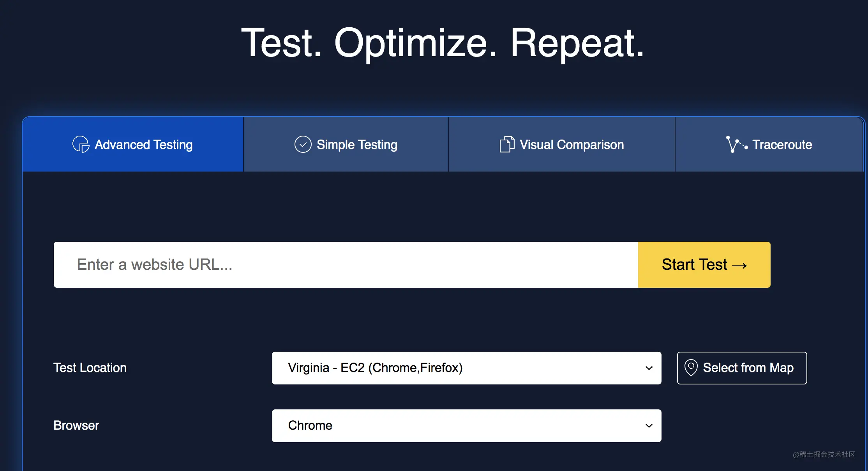This screenshot has height=471, width=868.
Task: Click the arrow on Start Test
Action: click(739, 266)
